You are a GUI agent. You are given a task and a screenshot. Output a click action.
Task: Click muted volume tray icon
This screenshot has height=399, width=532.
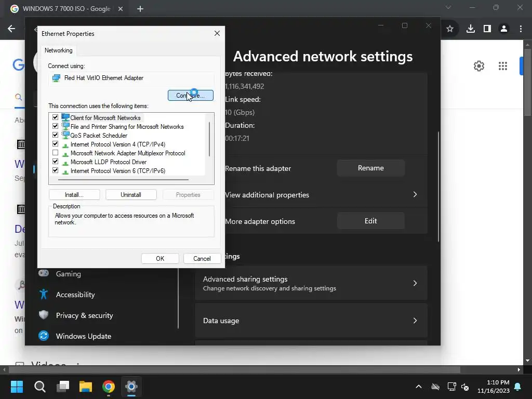pyautogui.click(x=465, y=387)
